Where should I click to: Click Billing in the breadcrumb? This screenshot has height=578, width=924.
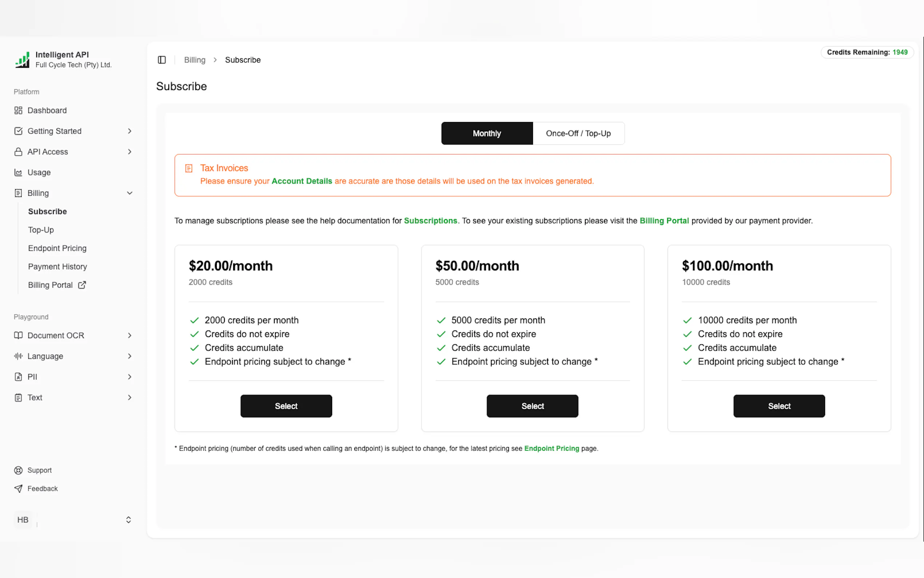(x=194, y=60)
